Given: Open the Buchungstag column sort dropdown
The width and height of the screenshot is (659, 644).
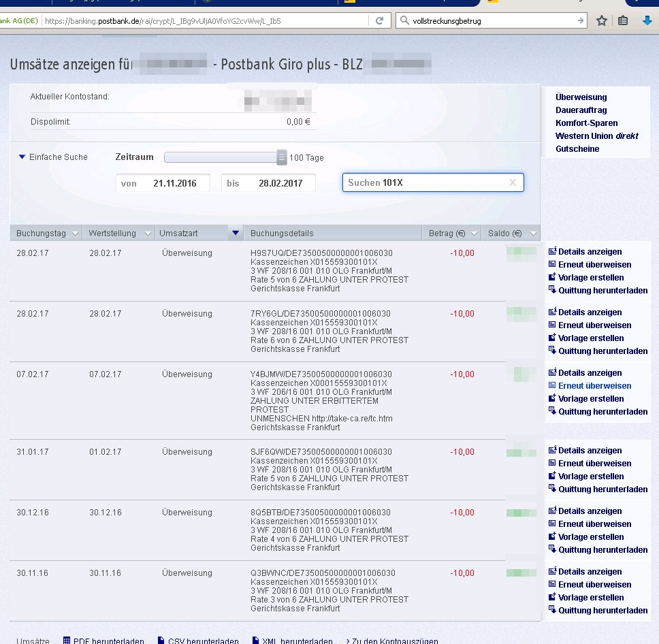Looking at the screenshot, I should [x=74, y=234].
